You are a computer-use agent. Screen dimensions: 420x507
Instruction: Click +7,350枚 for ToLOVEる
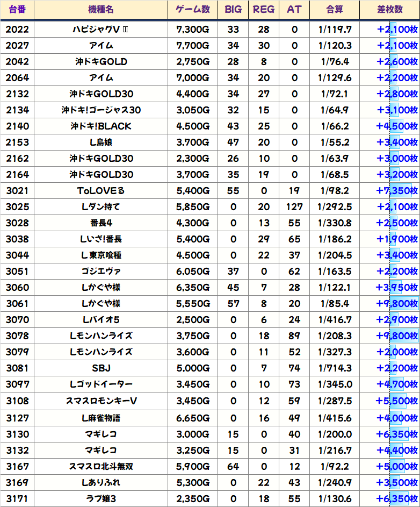click(397, 191)
